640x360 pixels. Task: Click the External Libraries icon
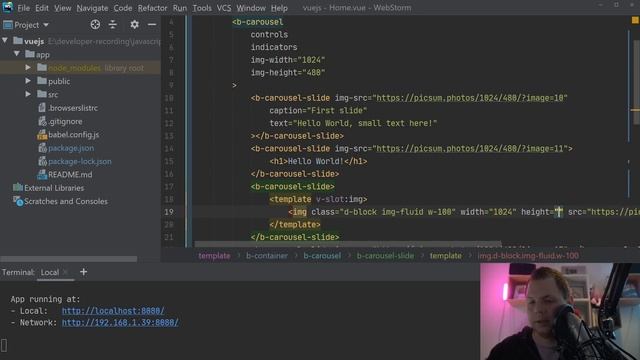18,187
